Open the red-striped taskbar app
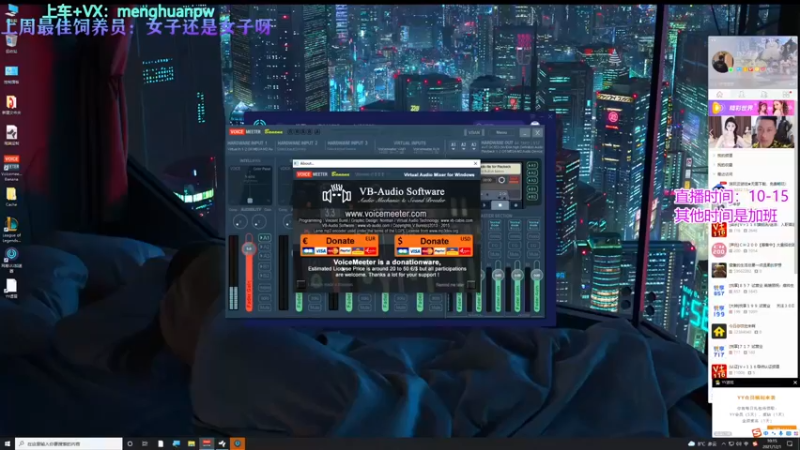Image resolution: width=800 pixels, height=450 pixels. [x=207, y=444]
